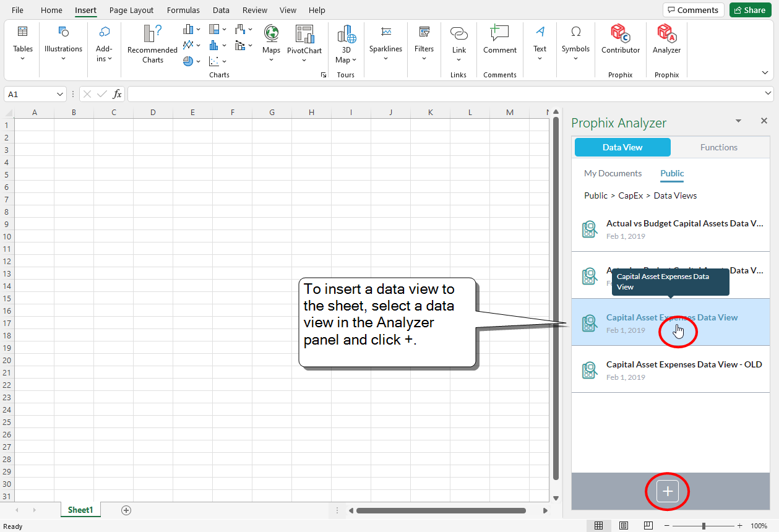
Task: Select the Data View toggle in Analyzer
Action: (622, 147)
